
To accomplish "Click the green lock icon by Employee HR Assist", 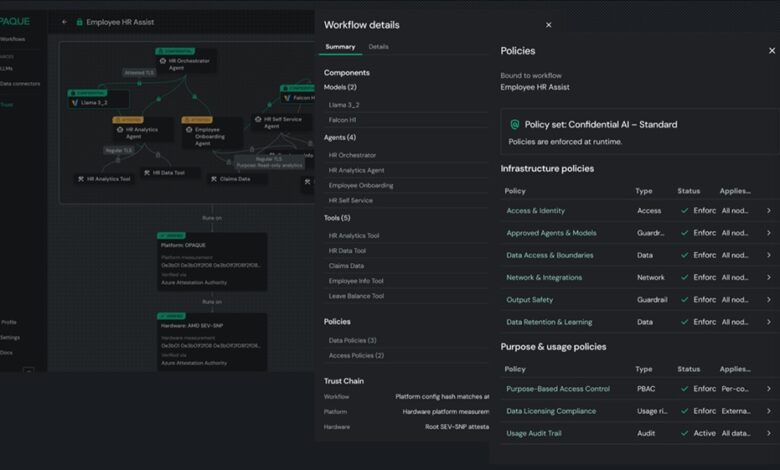I will point(79,22).
